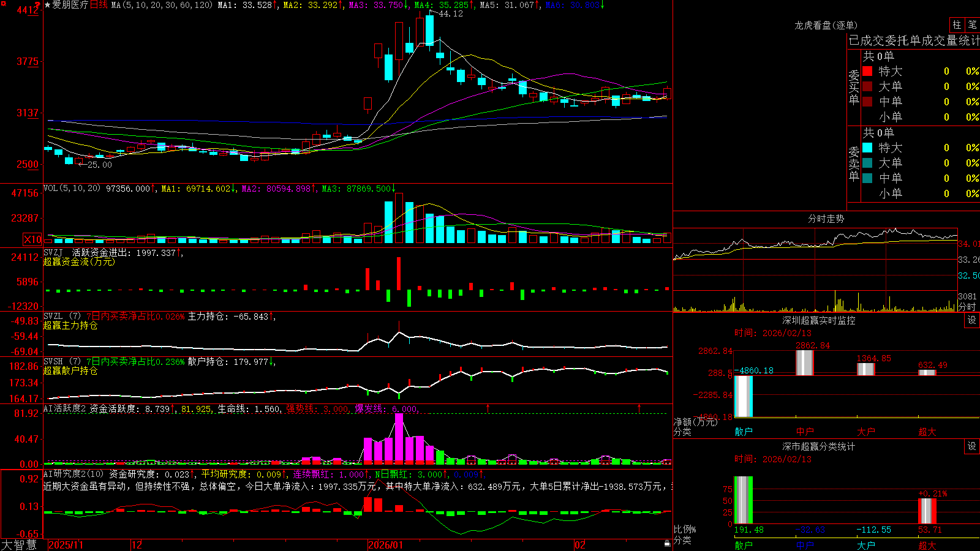
Task: Click the 超大 bar labeled 632.49
Action: [x=927, y=372]
